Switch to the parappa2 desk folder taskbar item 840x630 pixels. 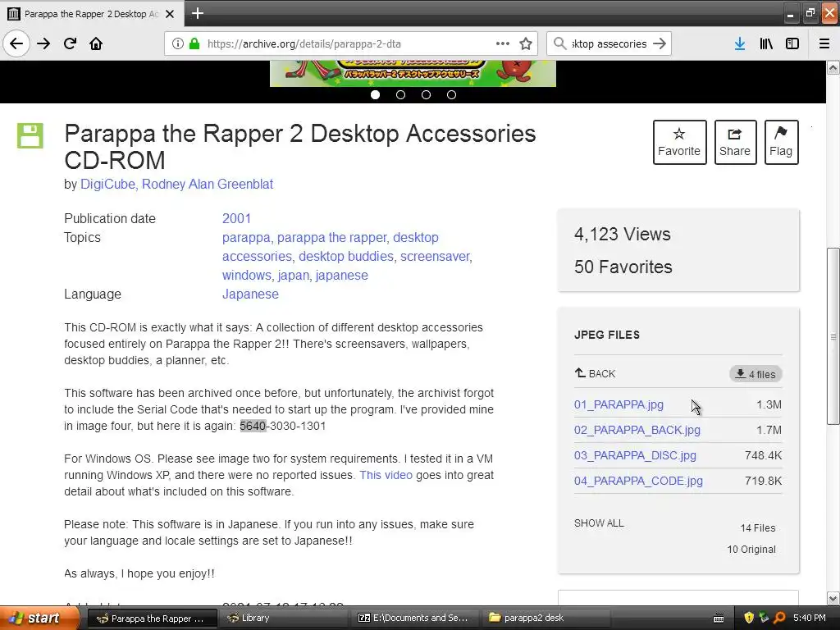coord(547,618)
